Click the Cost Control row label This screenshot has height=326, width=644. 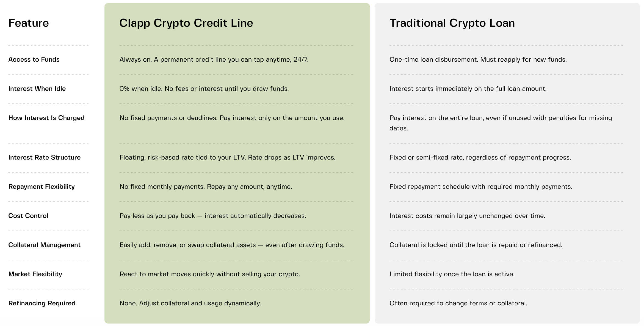click(x=28, y=216)
